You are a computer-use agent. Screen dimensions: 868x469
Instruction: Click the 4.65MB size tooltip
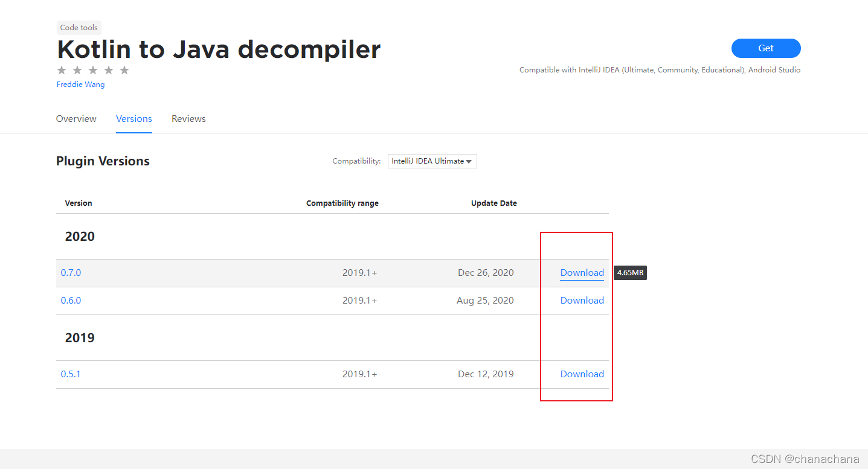[x=631, y=273]
